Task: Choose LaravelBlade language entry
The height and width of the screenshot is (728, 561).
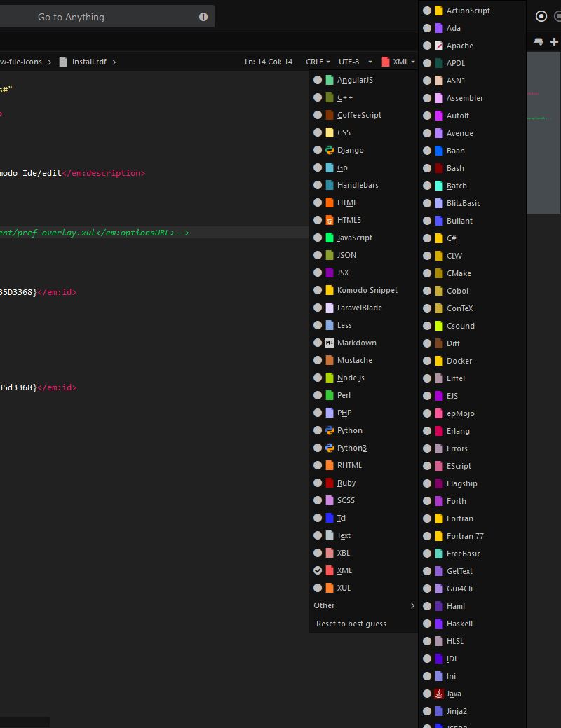Action: (x=364, y=308)
